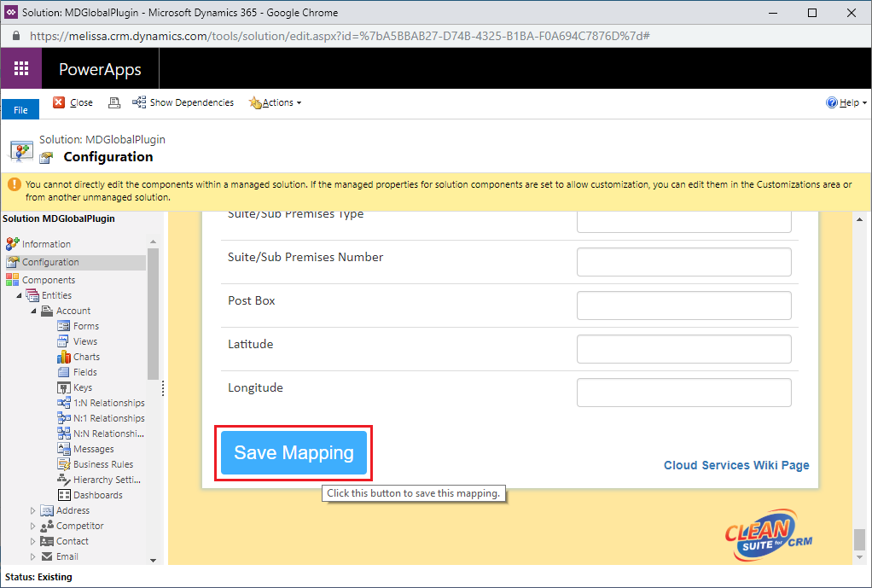Select the Components sidebar item
The image size is (872, 588).
point(49,280)
